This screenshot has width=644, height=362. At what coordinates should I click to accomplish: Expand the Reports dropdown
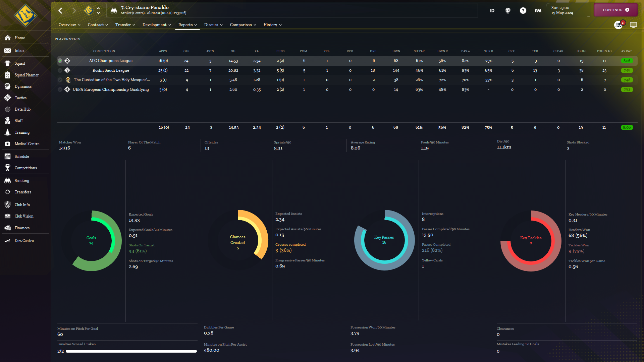(187, 25)
